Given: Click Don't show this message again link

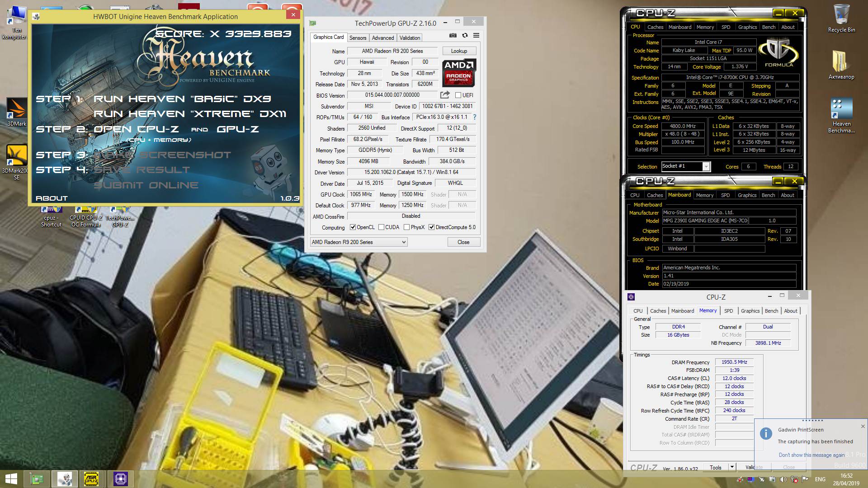Looking at the screenshot, I should (811, 455).
